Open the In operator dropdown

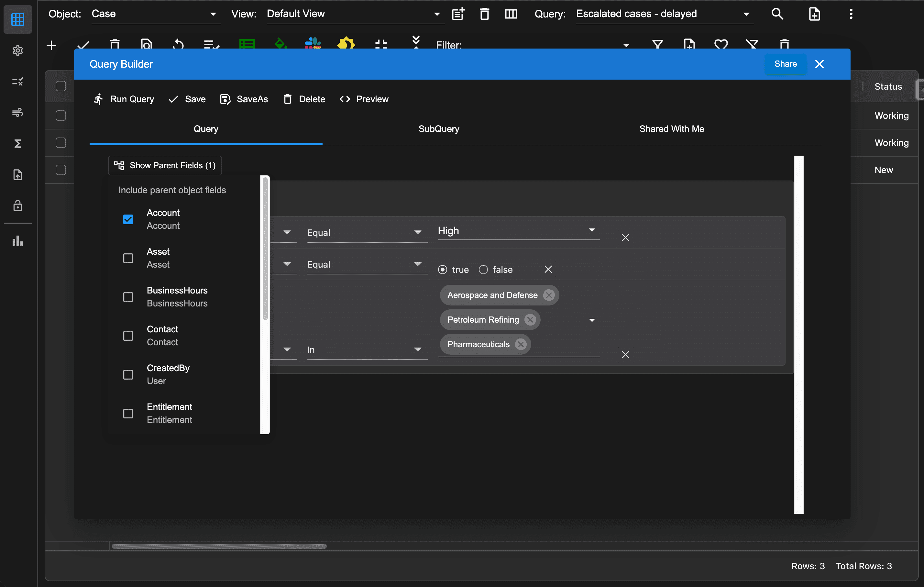(x=417, y=349)
